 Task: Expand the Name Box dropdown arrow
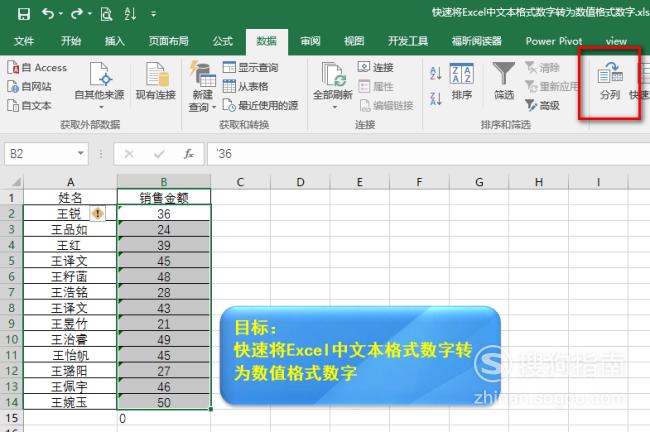coord(81,154)
